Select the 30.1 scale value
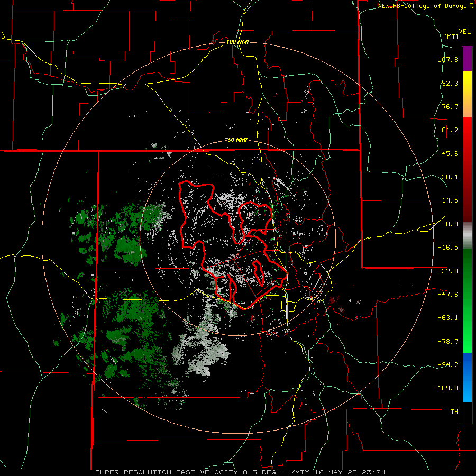This screenshot has height=476, width=476. (x=450, y=177)
